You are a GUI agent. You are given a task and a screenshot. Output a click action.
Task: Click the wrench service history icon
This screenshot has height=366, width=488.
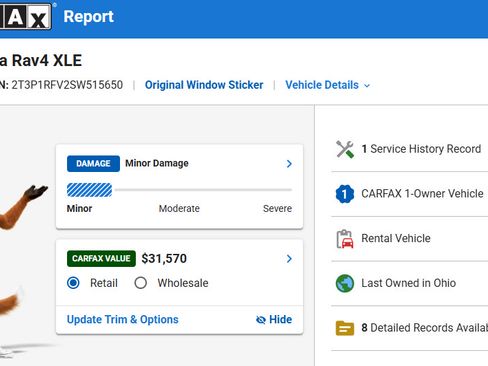tap(345, 149)
